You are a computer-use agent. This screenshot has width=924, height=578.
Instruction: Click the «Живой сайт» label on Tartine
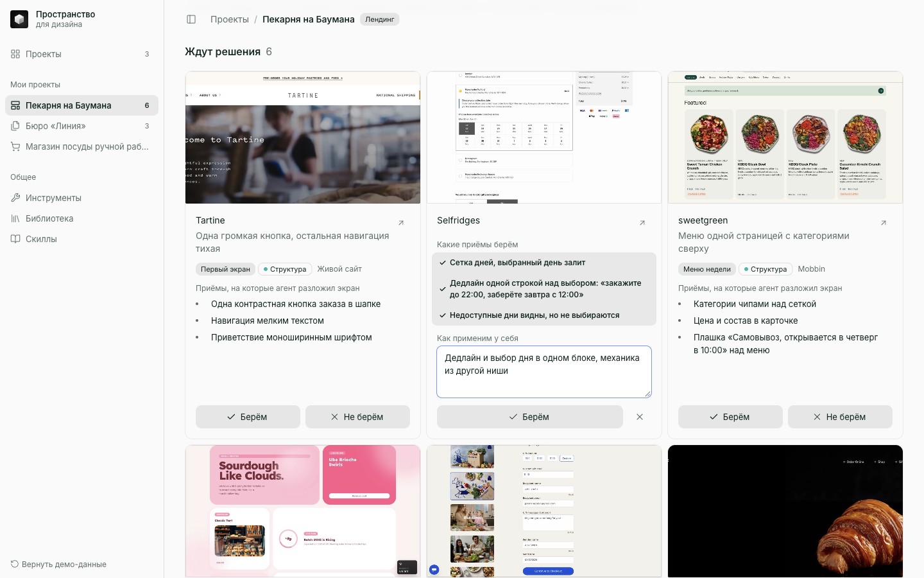339,269
